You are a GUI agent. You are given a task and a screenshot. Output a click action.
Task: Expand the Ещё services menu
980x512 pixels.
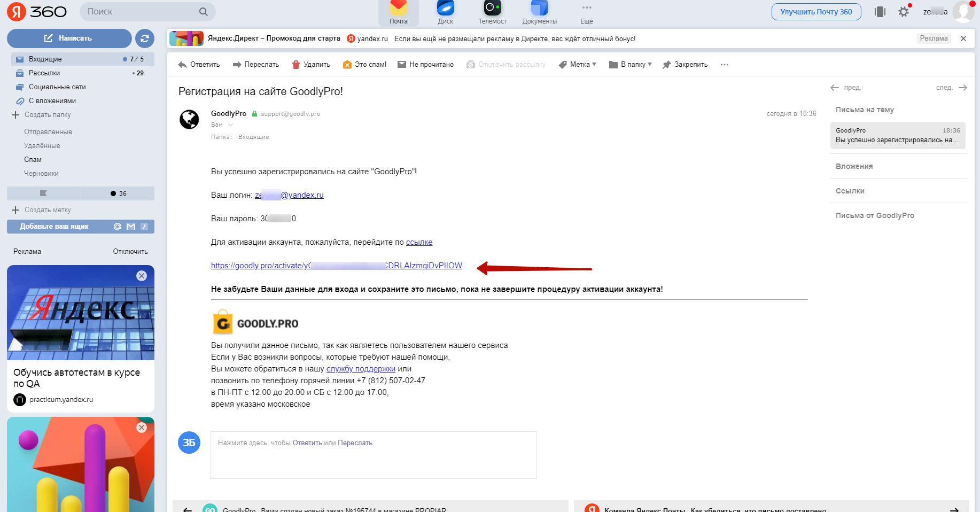[x=587, y=13]
